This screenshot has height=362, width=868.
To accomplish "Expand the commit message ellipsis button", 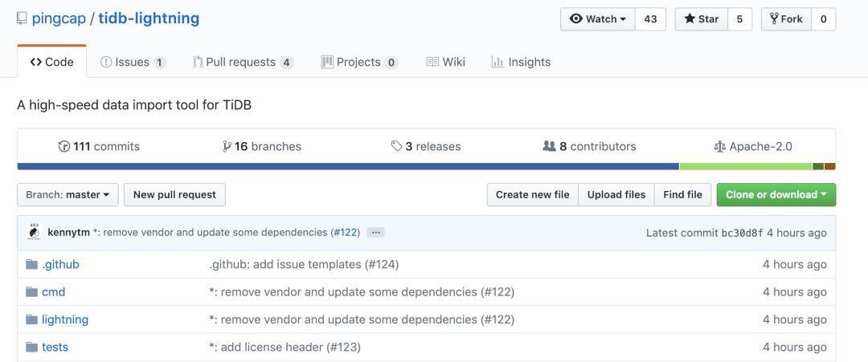I will (376, 233).
